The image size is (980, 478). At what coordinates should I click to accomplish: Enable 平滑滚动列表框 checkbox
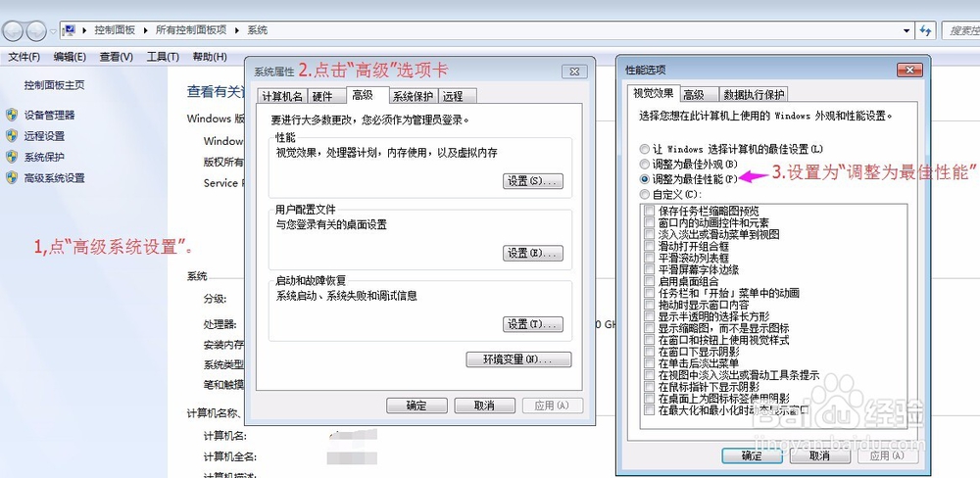pos(649,258)
